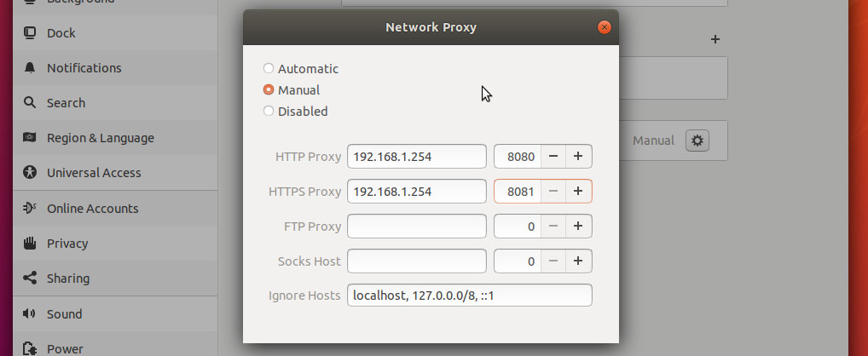Open the Sharing settings panel

pos(115,278)
